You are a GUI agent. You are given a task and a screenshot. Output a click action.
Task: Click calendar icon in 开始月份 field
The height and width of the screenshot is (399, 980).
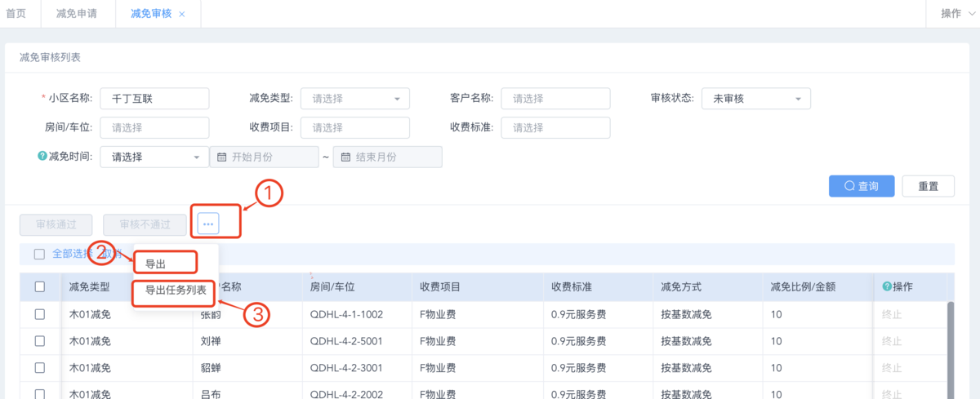[221, 157]
